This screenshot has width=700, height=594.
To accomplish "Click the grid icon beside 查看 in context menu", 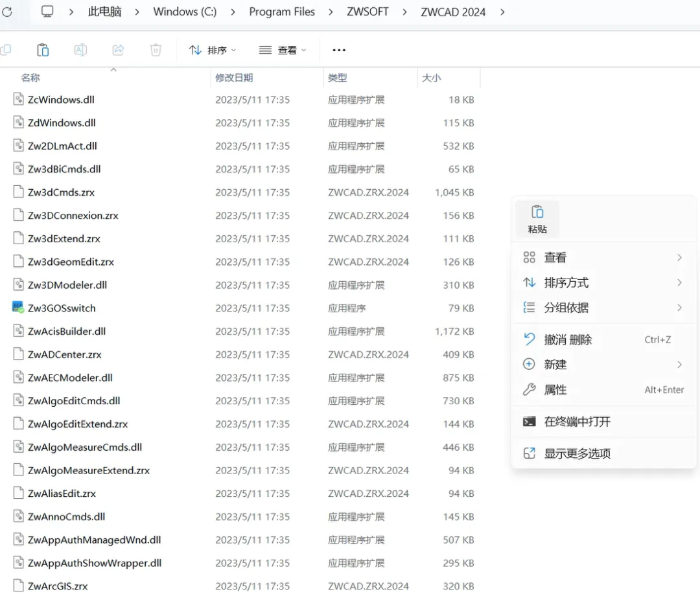I will 529,257.
